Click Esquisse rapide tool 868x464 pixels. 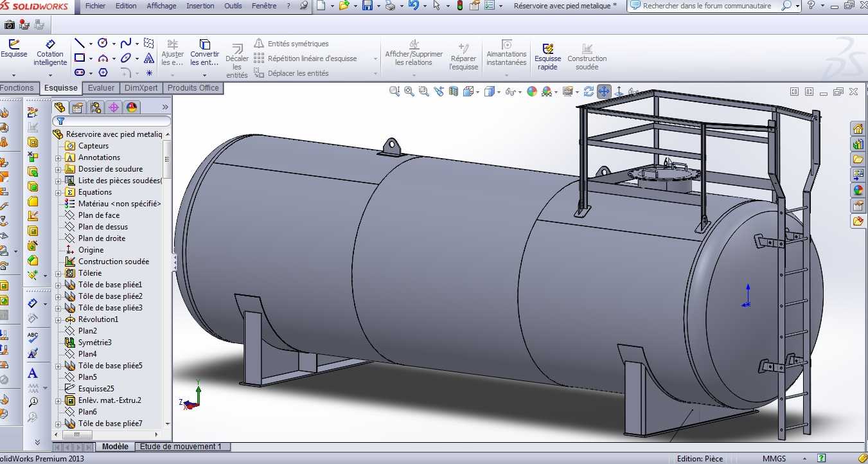pyautogui.click(x=547, y=56)
